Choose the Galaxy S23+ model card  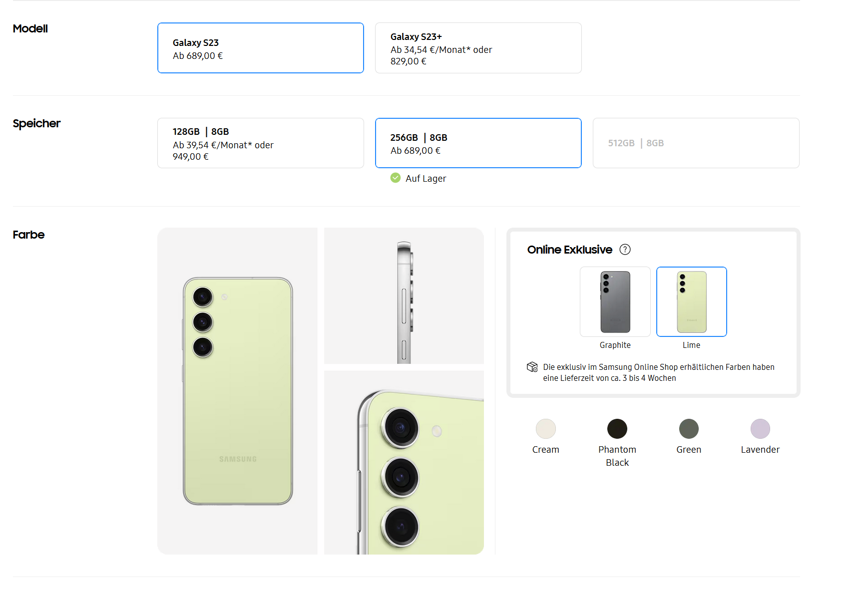coord(478,48)
